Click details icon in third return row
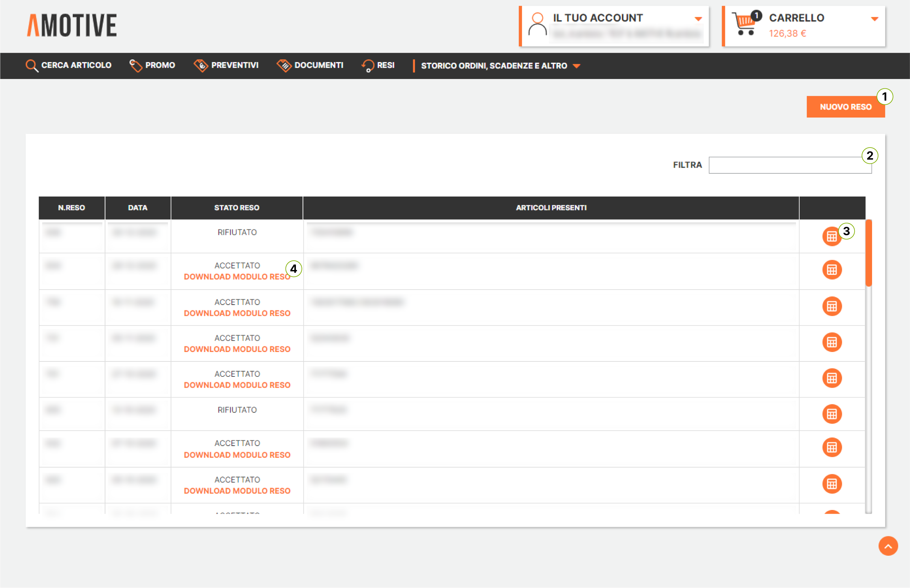This screenshot has width=910, height=588. pyautogui.click(x=831, y=306)
